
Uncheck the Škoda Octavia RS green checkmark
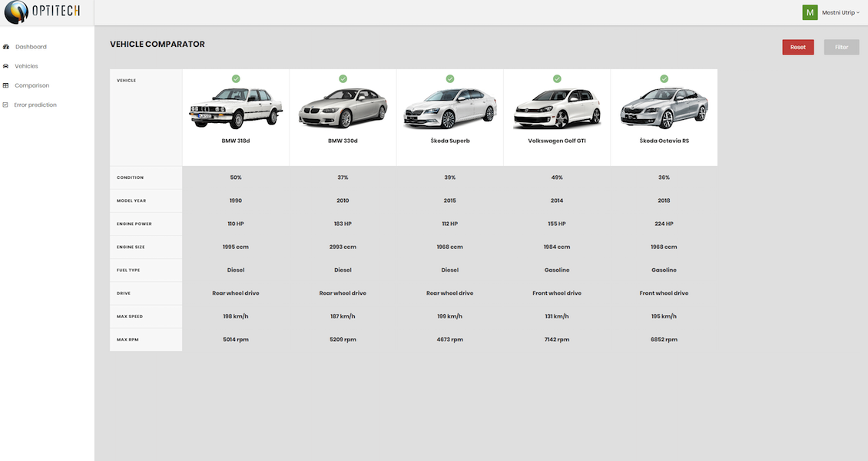tap(664, 78)
